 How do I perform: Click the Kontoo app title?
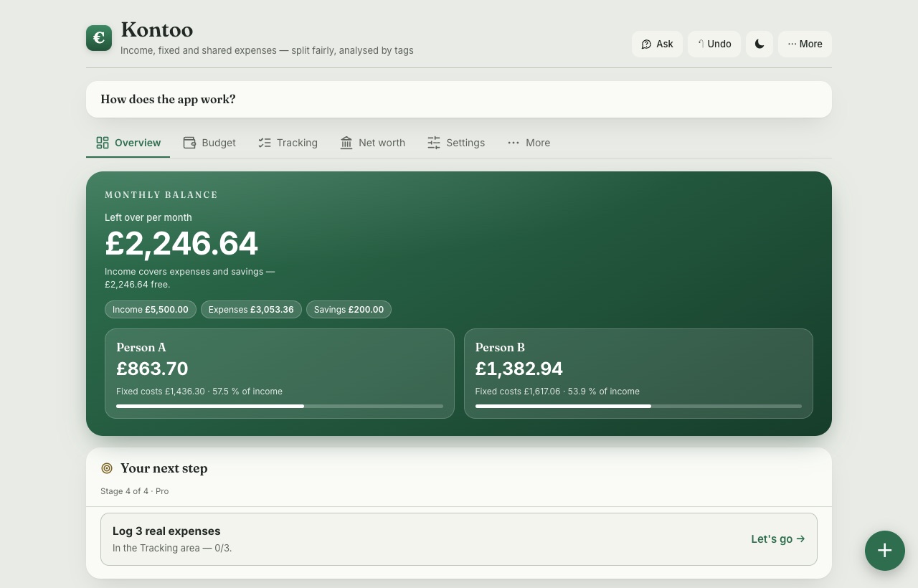[157, 30]
